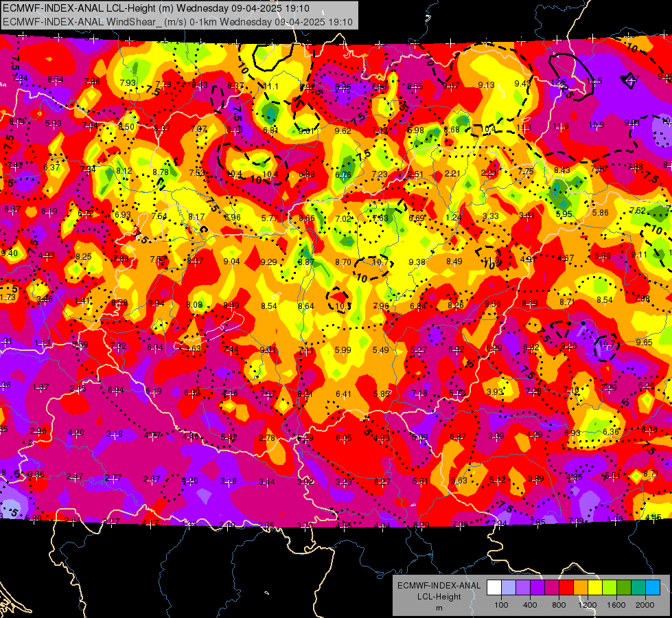The image size is (672, 618).
Task: Click the LCL-Height title line in the header
Action: coord(156,8)
